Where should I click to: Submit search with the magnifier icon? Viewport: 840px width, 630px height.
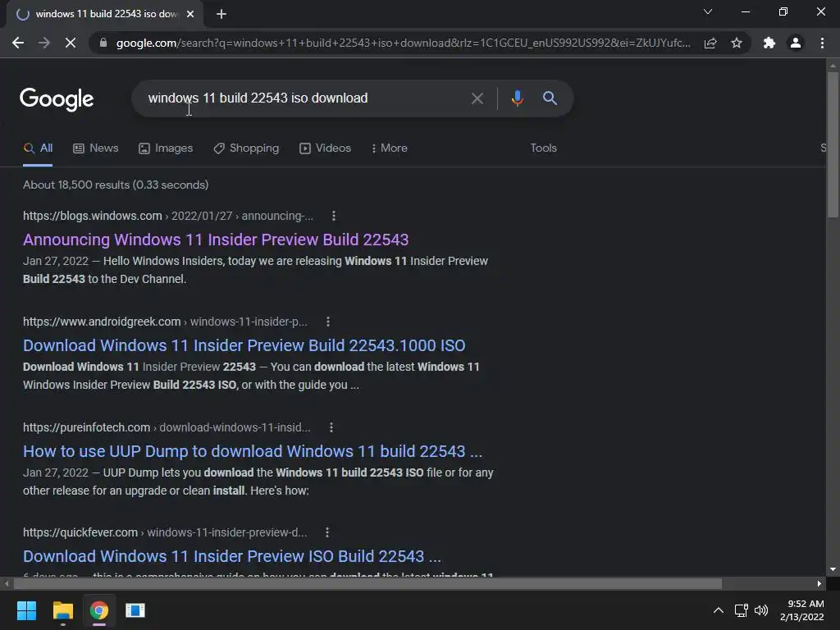[550, 98]
